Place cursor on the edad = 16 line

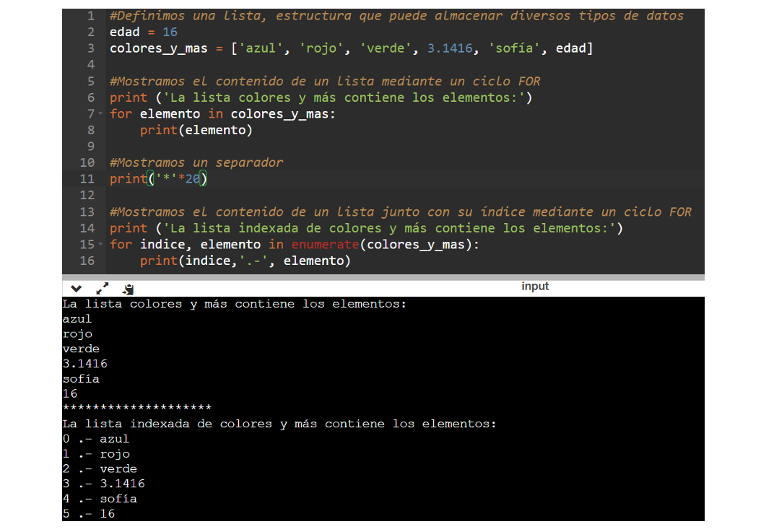tap(143, 32)
